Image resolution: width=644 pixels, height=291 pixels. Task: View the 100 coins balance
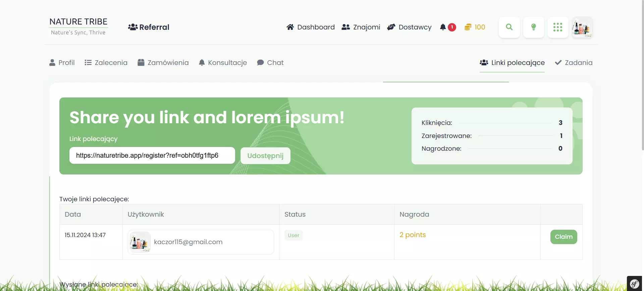pos(475,27)
